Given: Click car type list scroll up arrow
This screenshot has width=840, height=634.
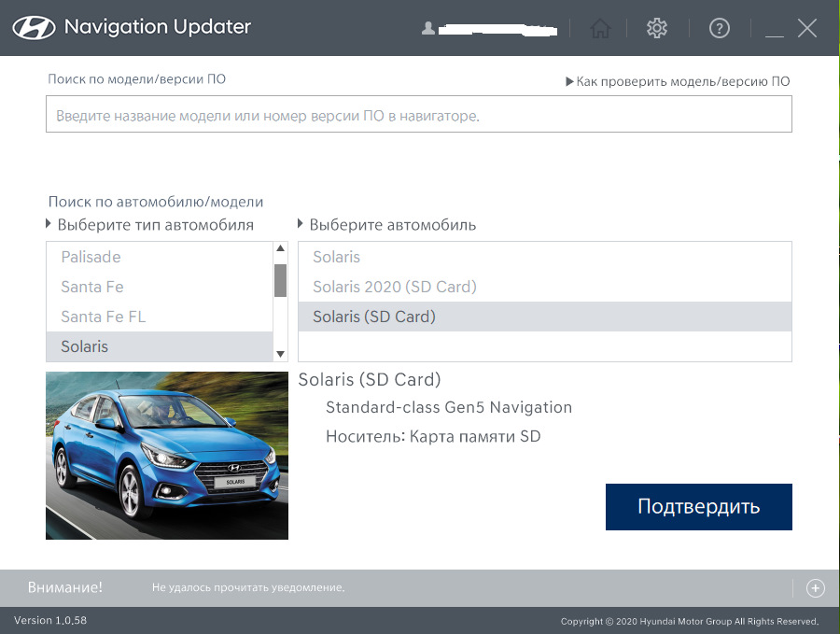Looking at the screenshot, I should [x=280, y=248].
